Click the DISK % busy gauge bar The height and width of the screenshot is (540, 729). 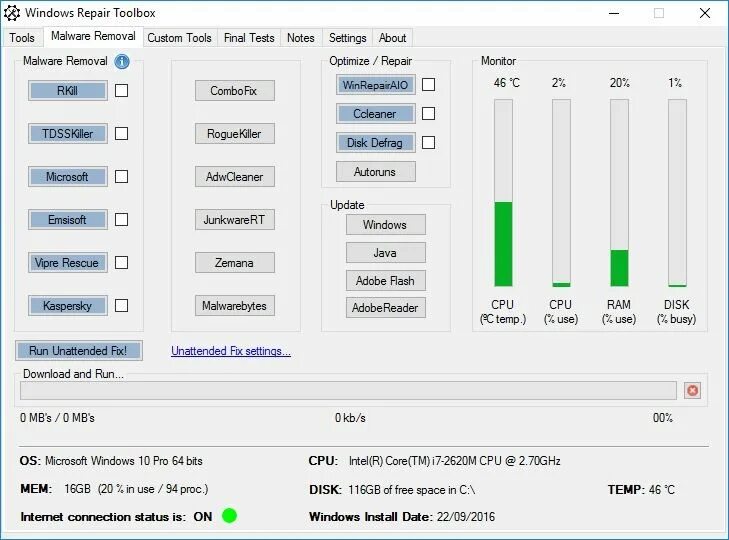677,193
